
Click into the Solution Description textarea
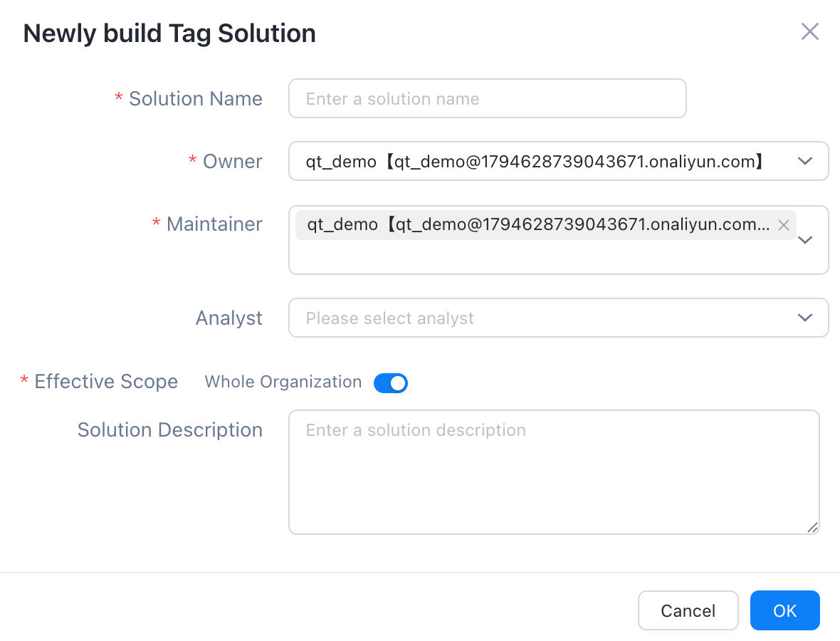[554, 472]
